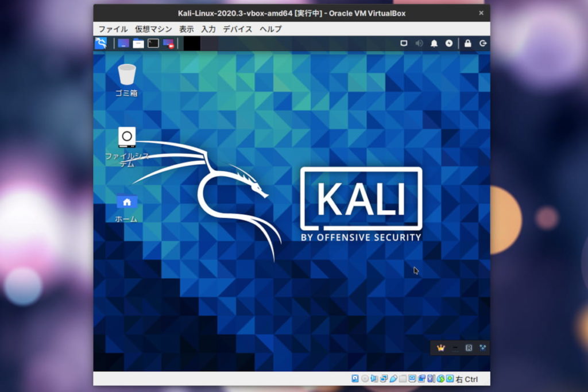Screen dimensions: 588x392
Task: Click the USB devices indicator in the status bar
Action: (394, 379)
